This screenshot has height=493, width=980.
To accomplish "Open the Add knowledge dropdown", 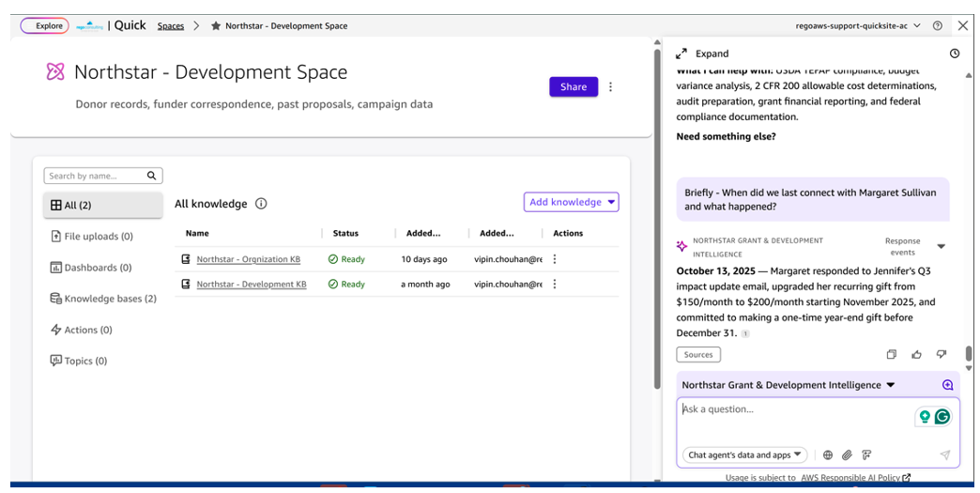I will point(572,202).
